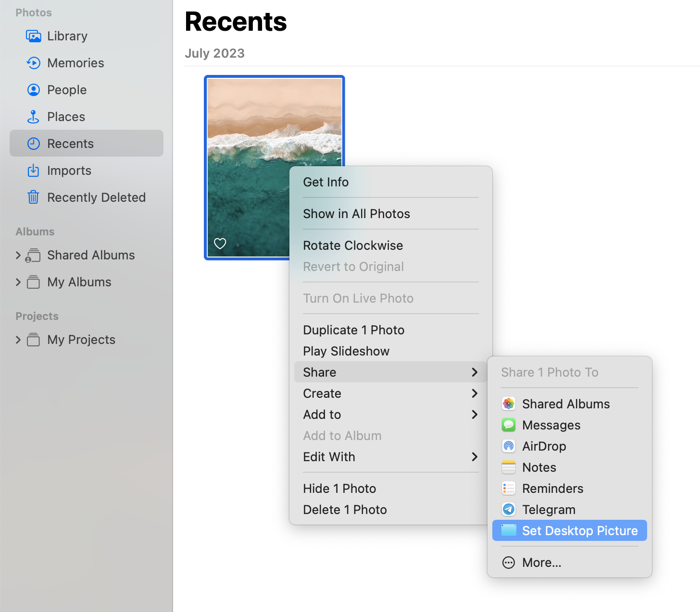Choose Get Info from context menu

[x=391, y=182]
